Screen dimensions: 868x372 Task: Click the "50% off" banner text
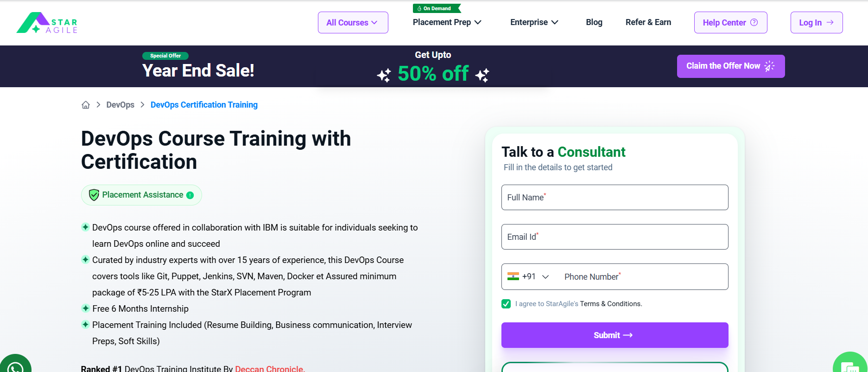tap(433, 74)
